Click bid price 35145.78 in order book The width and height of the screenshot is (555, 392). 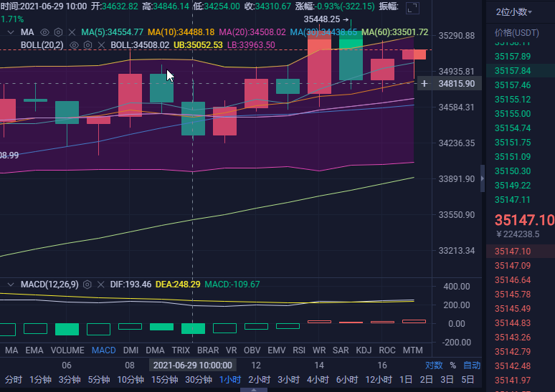tap(513, 294)
